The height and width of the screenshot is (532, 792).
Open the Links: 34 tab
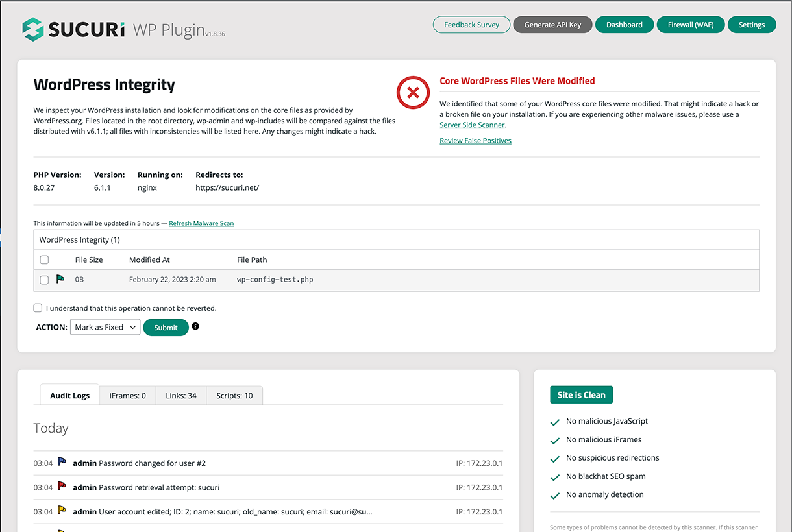pos(181,395)
